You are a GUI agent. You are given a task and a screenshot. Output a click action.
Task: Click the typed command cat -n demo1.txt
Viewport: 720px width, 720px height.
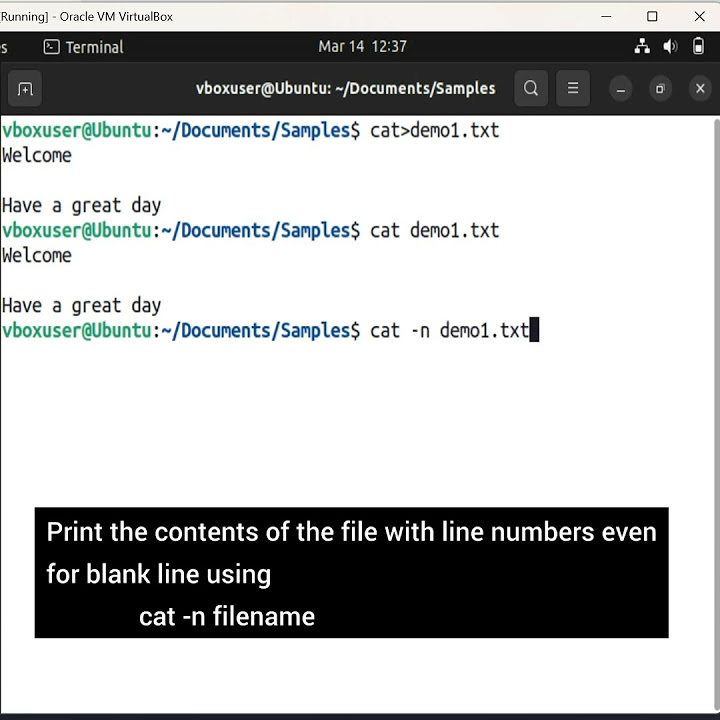pos(449,330)
